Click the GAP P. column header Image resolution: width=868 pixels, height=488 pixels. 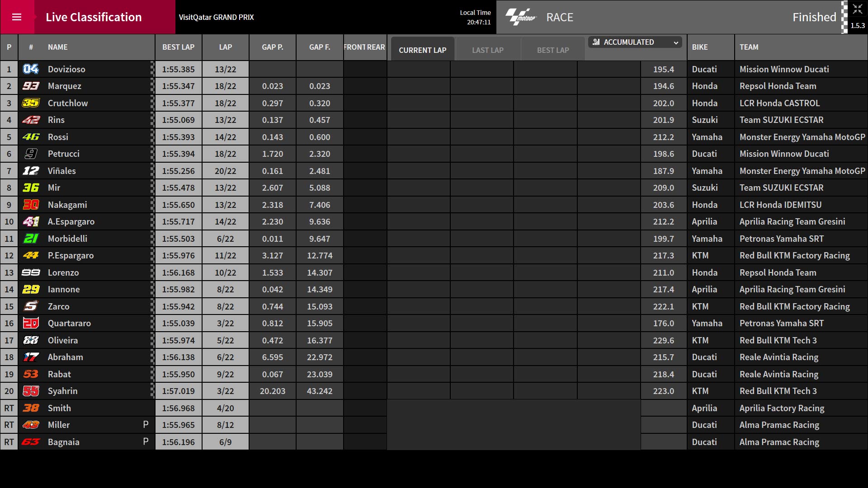pyautogui.click(x=273, y=47)
